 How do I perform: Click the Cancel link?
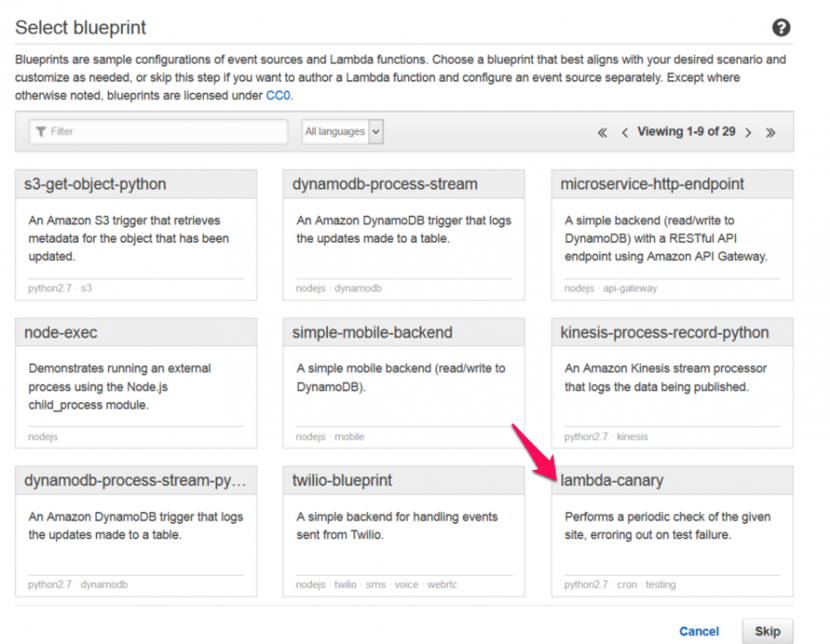tap(699, 631)
